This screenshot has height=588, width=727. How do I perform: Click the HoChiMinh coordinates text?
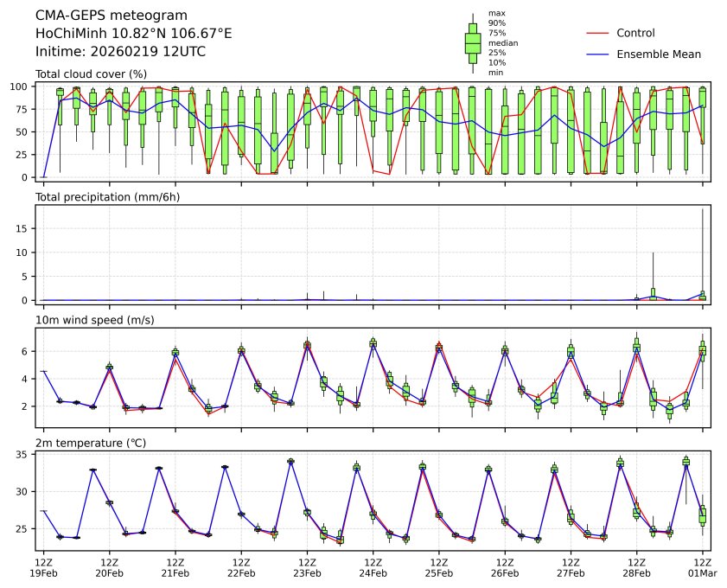tap(133, 33)
